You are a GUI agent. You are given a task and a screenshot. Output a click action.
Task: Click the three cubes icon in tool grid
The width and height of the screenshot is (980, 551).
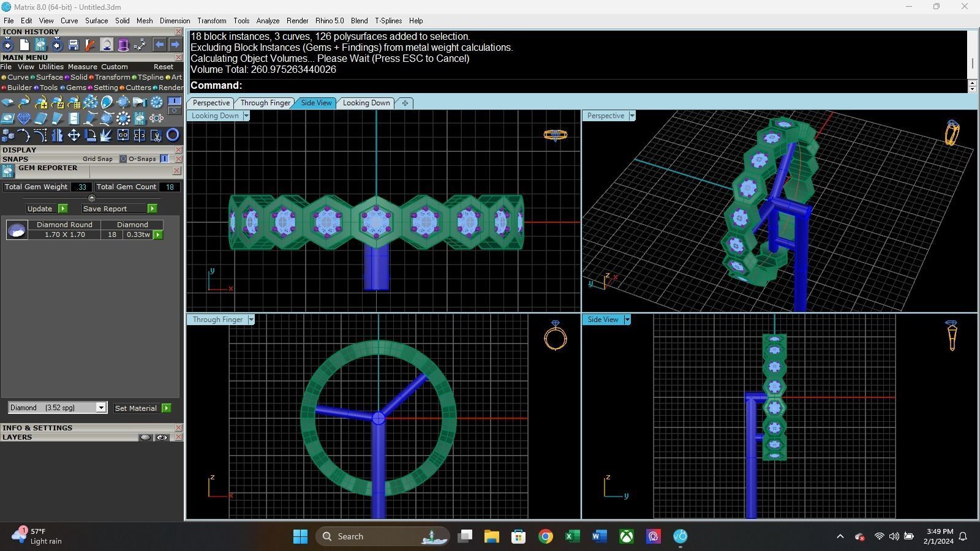coord(7,135)
